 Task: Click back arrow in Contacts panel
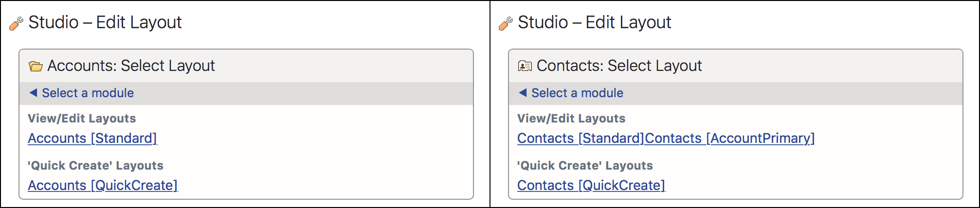[523, 92]
